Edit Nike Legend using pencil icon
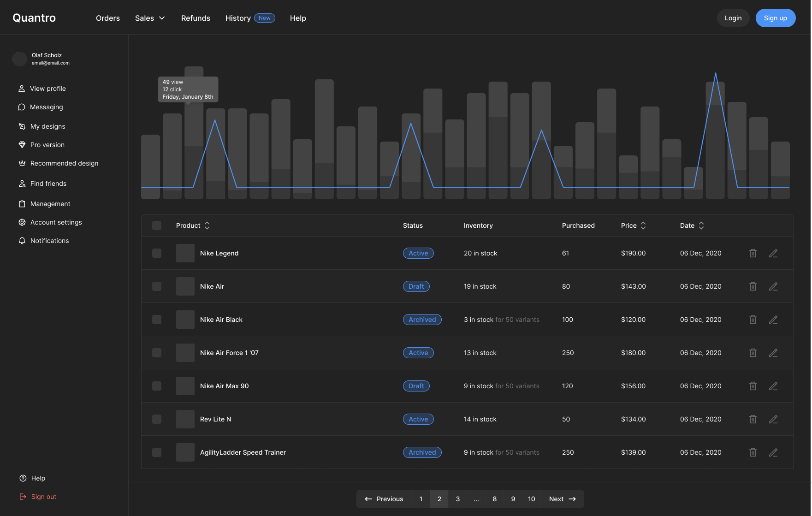Image resolution: width=812 pixels, height=516 pixels. 773,253
